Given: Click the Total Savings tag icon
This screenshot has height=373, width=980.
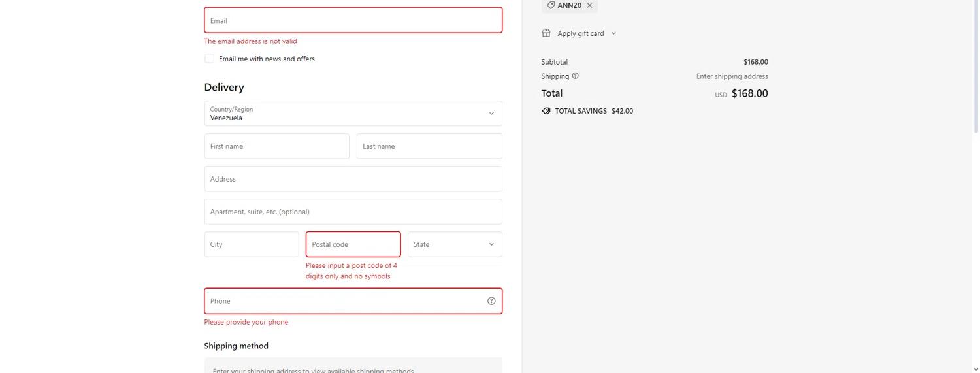Looking at the screenshot, I should [x=546, y=111].
